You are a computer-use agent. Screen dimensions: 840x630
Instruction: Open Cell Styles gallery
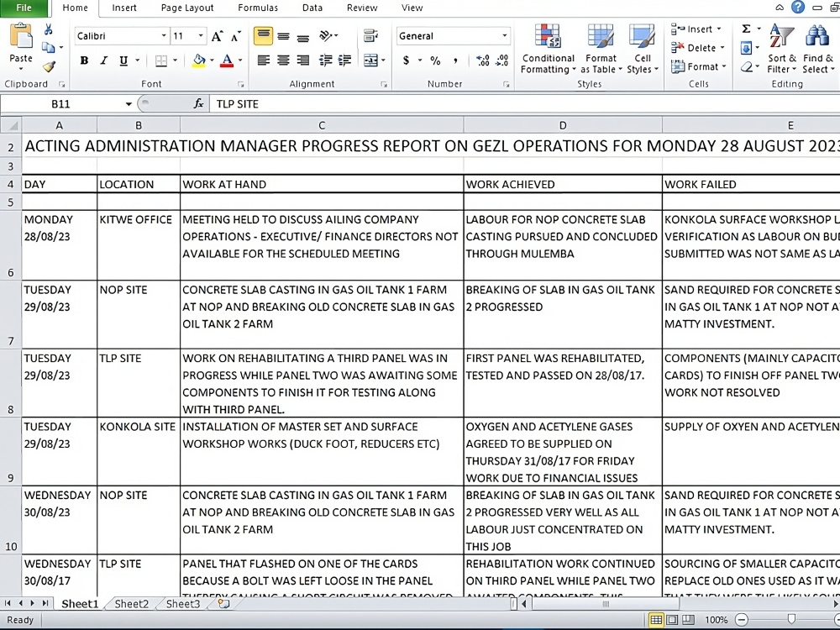coord(642,49)
